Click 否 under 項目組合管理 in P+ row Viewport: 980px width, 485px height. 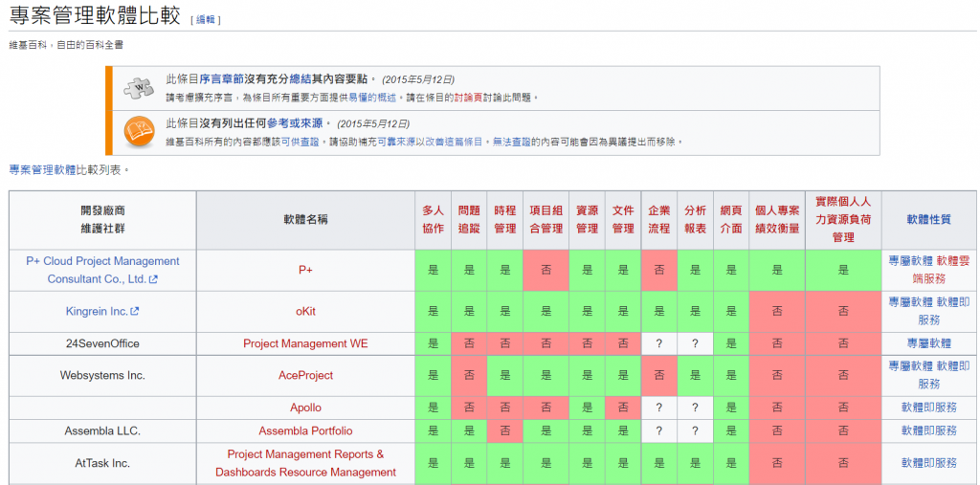click(546, 271)
